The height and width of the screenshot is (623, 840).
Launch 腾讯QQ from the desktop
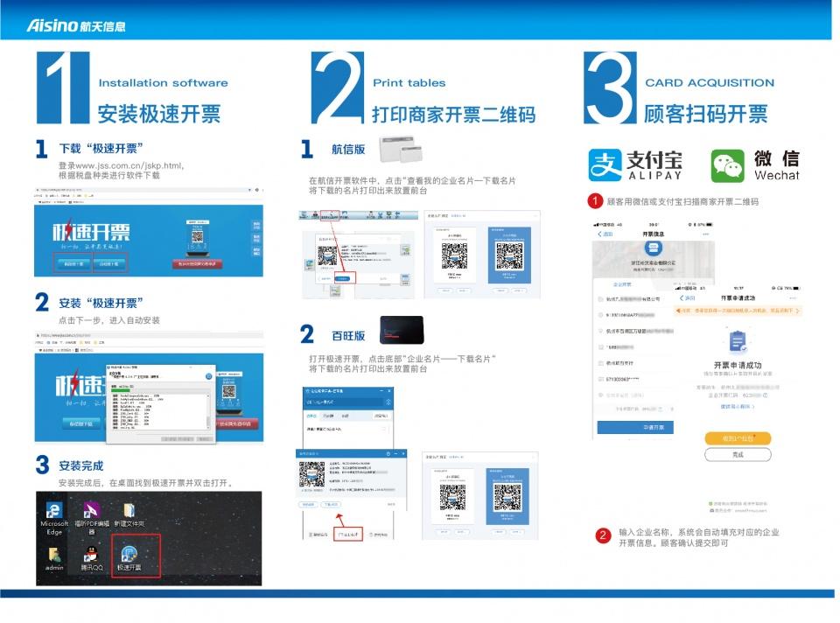[x=92, y=559]
